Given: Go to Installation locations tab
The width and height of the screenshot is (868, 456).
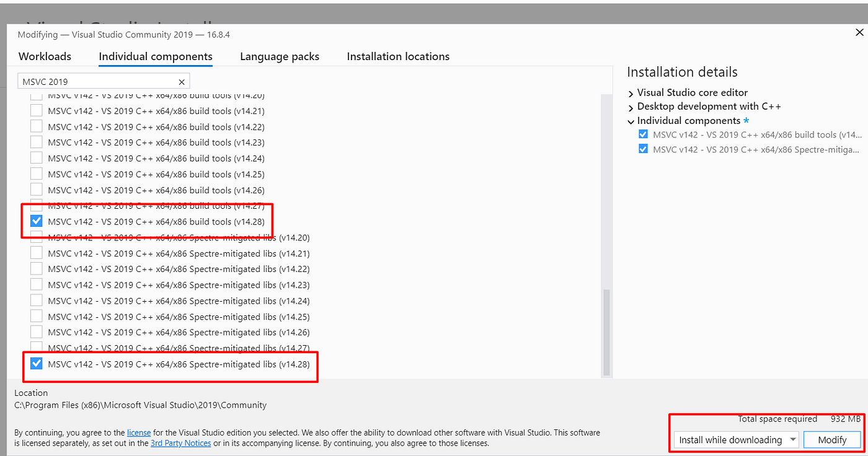Looking at the screenshot, I should [x=398, y=56].
